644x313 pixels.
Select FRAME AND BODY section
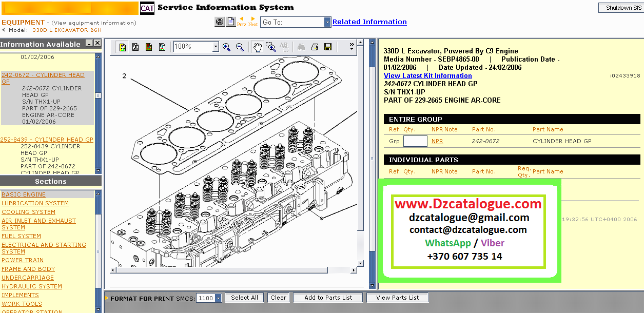(x=28, y=269)
